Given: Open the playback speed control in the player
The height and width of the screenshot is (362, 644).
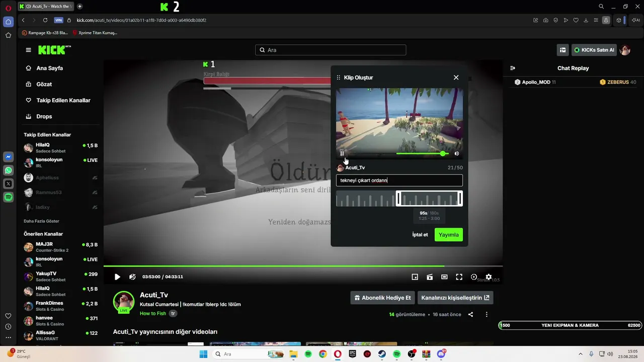Looking at the screenshot, I should [x=474, y=277].
